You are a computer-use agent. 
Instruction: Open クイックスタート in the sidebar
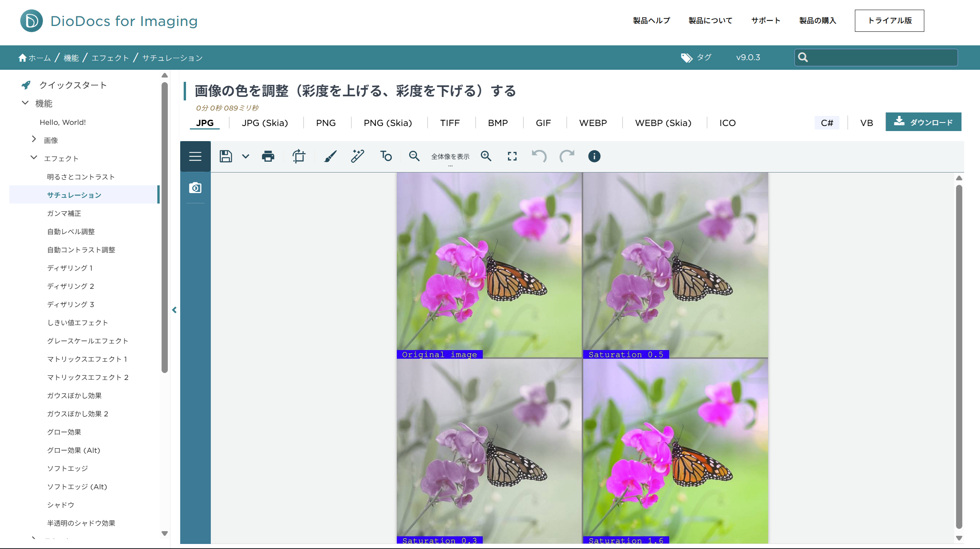coord(73,85)
